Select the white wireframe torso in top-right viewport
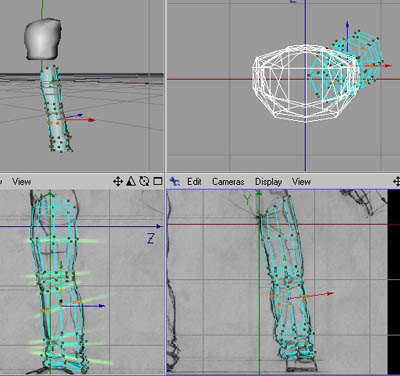This screenshot has height=376, width=400. tap(305, 83)
